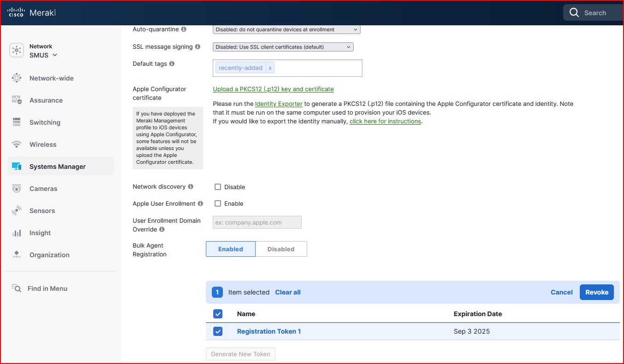Click the Generate New Token button
The width and height of the screenshot is (624, 364).
(x=241, y=354)
